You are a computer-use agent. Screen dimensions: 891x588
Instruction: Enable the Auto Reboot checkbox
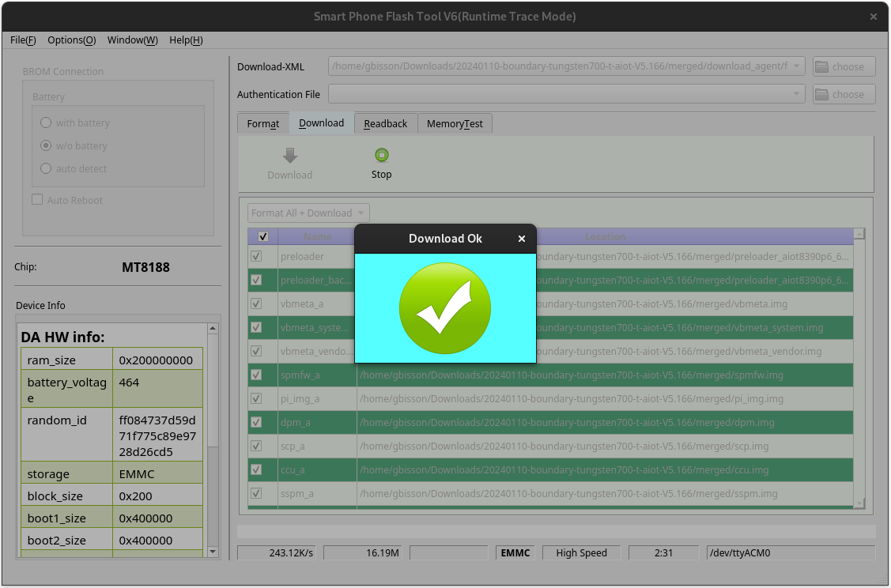tap(37, 200)
